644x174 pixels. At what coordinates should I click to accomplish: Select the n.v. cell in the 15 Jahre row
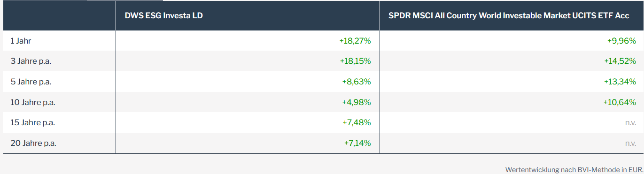(630, 122)
